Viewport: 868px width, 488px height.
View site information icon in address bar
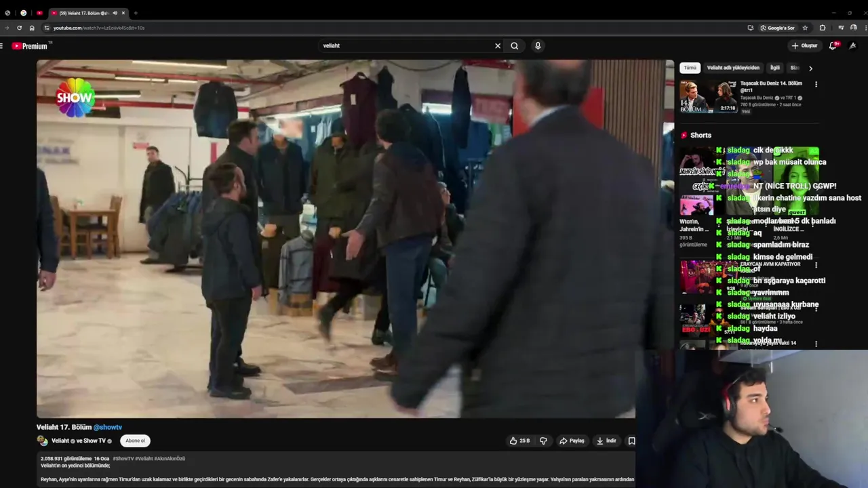47,28
